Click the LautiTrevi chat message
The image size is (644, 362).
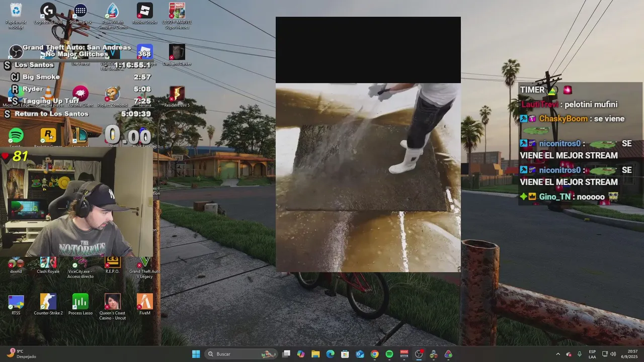[569, 105]
